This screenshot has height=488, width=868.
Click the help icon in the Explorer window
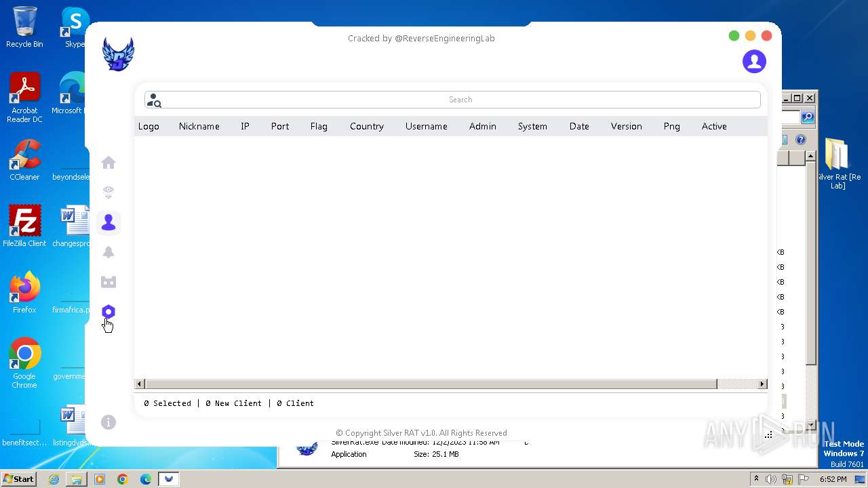(x=800, y=140)
